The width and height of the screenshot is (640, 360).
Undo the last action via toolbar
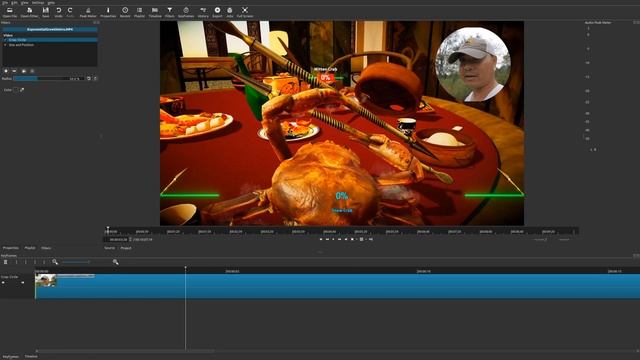coord(58,12)
